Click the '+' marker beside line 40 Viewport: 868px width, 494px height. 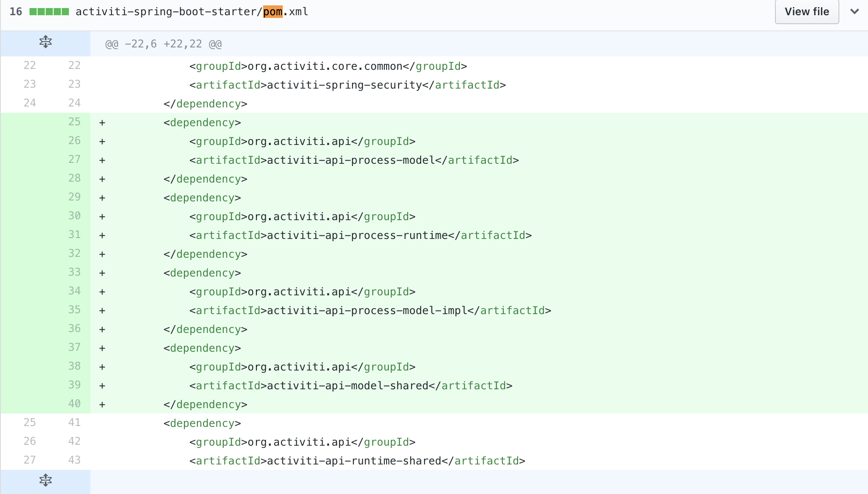pos(102,404)
